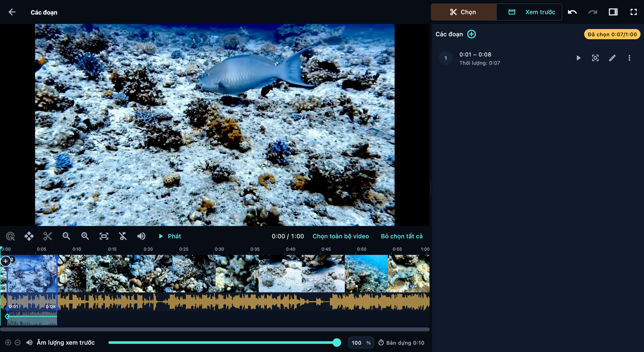
Task: Switch to the Xem trước tab
Action: point(529,12)
